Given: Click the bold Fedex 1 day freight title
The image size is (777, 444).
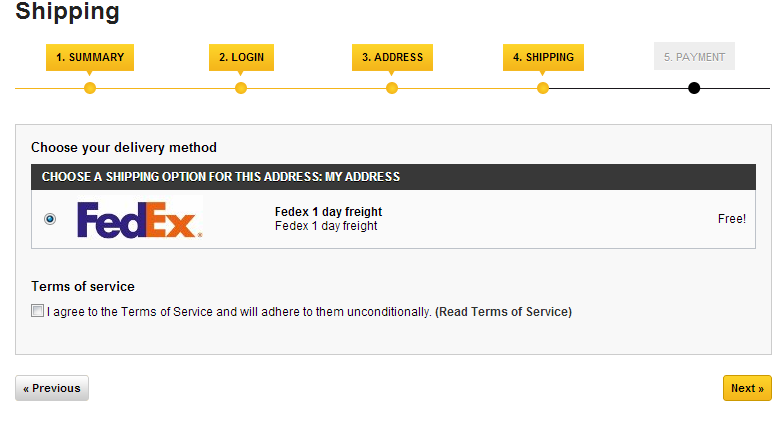Looking at the screenshot, I should tap(328, 212).
